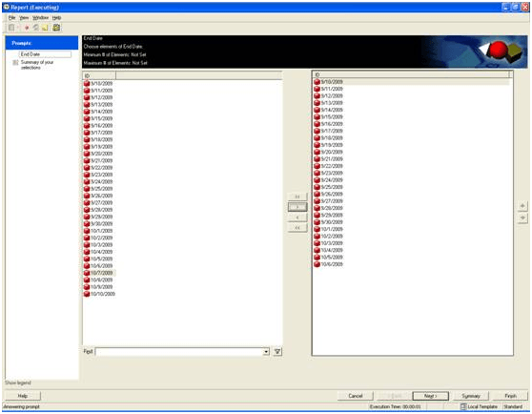This screenshot has height=414, width=532.
Task: Click the red icon beside 9/19/2009 in selected list
Action: point(317,145)
